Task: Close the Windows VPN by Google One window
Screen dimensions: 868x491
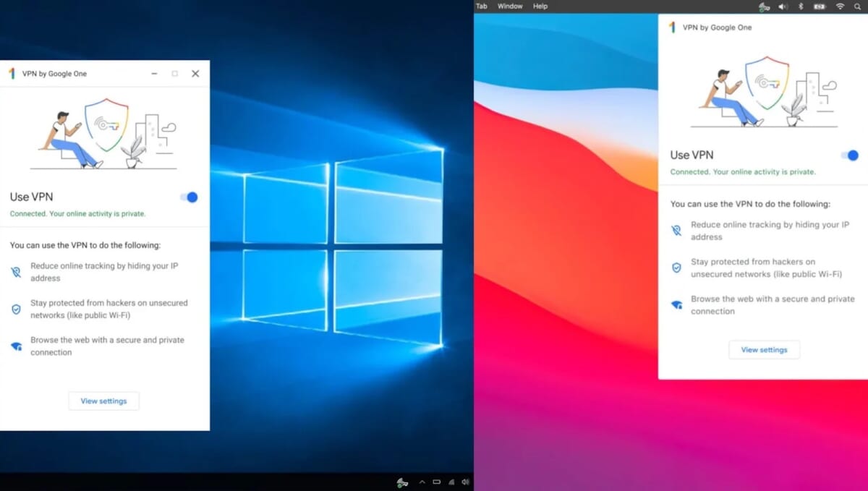Action: (x=195, y=74)
